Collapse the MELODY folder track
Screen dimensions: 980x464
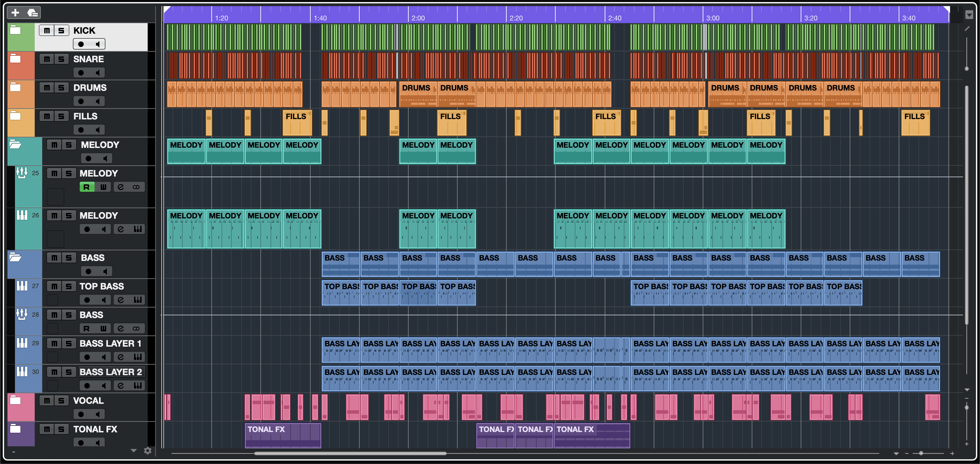(15, 145)
